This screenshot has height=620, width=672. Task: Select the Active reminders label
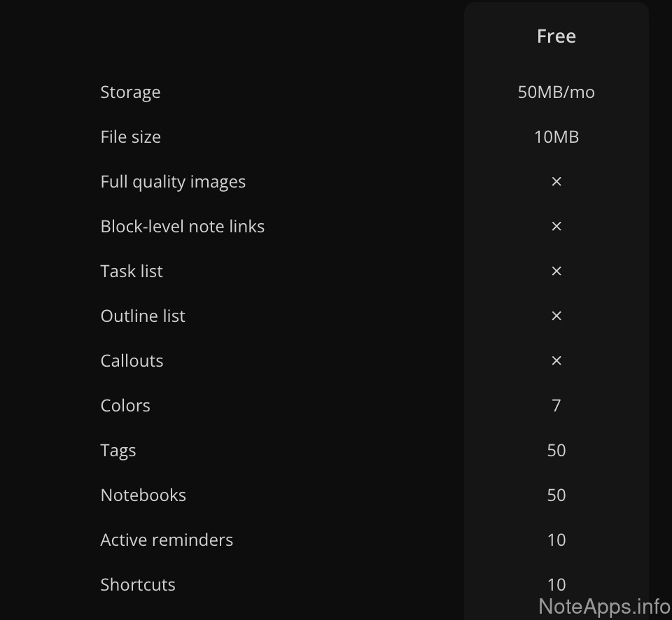click(167, 540)
